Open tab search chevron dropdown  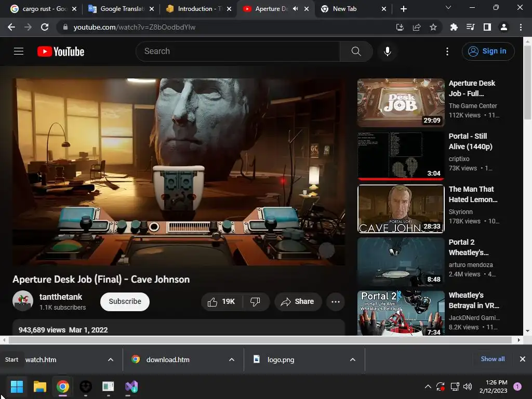[x=448, y=7]
